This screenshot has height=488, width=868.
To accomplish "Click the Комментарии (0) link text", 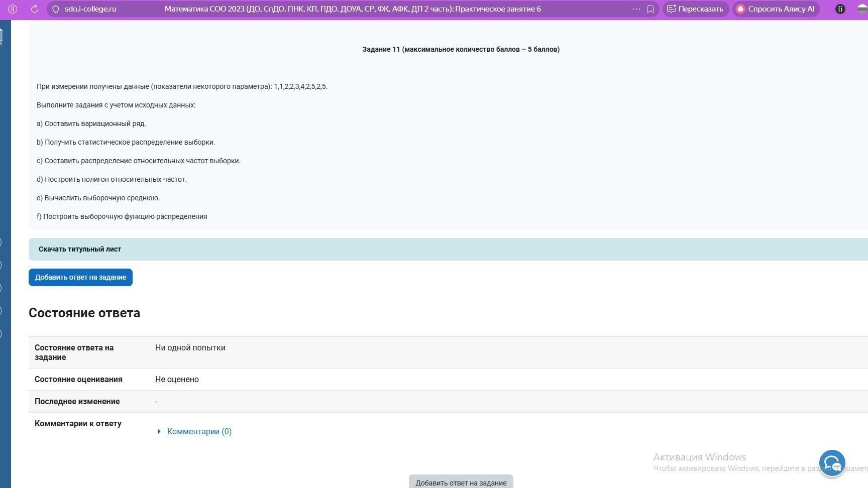I will [199, 431].
